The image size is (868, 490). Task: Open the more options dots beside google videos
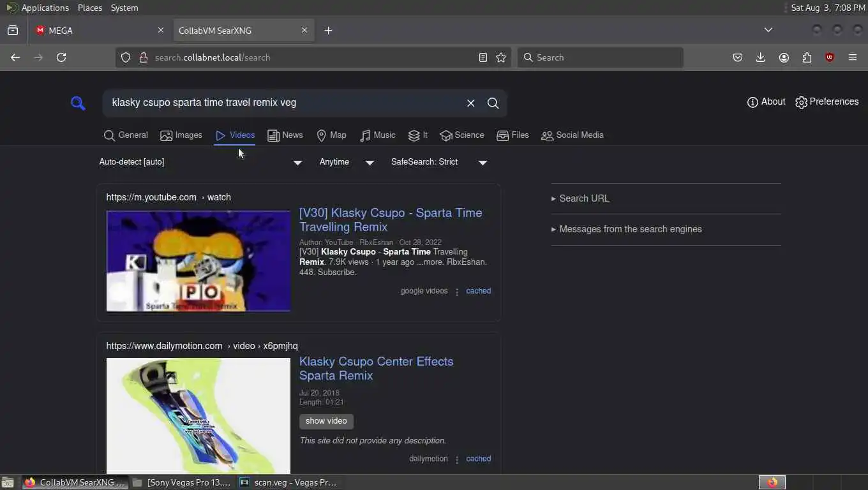457,292
